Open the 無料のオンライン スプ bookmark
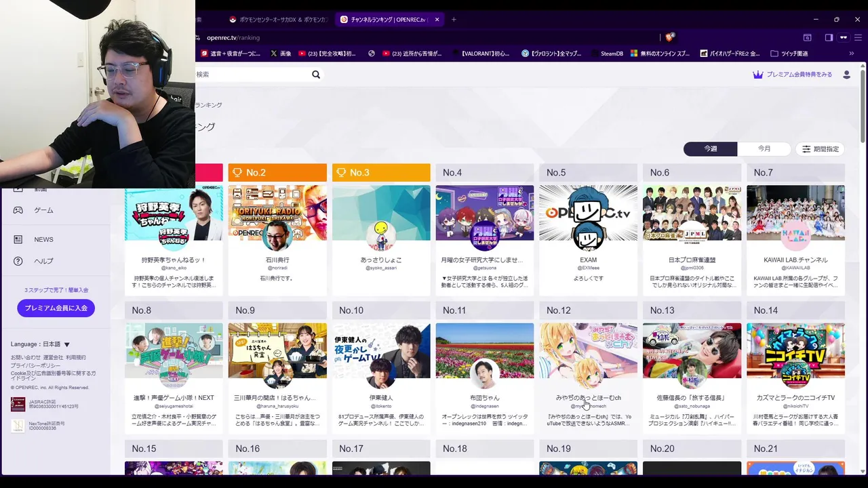Image resolution: width=868 pixels, height=488 pixels. pos(660,54)
